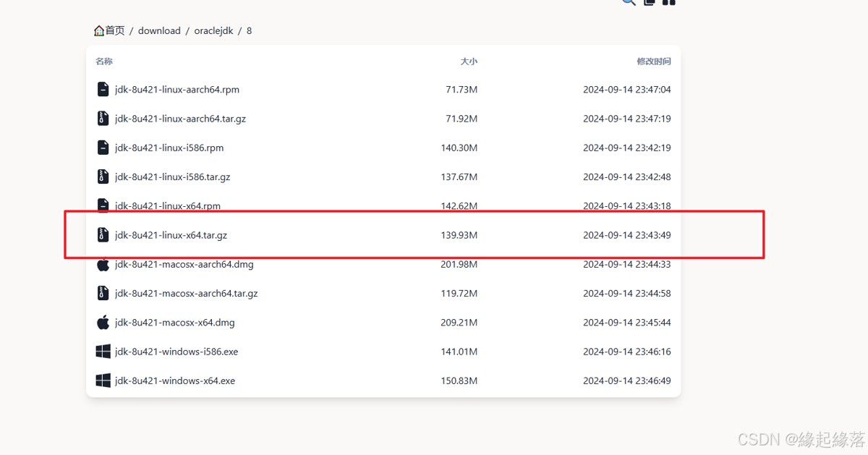Click Windows icon of jdk-8u421-windows-i586.exe
The image size is (868, 455).
tap(103, 352)
